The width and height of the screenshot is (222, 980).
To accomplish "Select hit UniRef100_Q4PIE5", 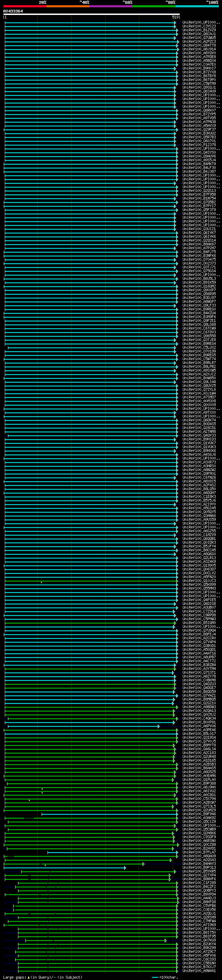I will pyautogui.click(x=199, y=600).
